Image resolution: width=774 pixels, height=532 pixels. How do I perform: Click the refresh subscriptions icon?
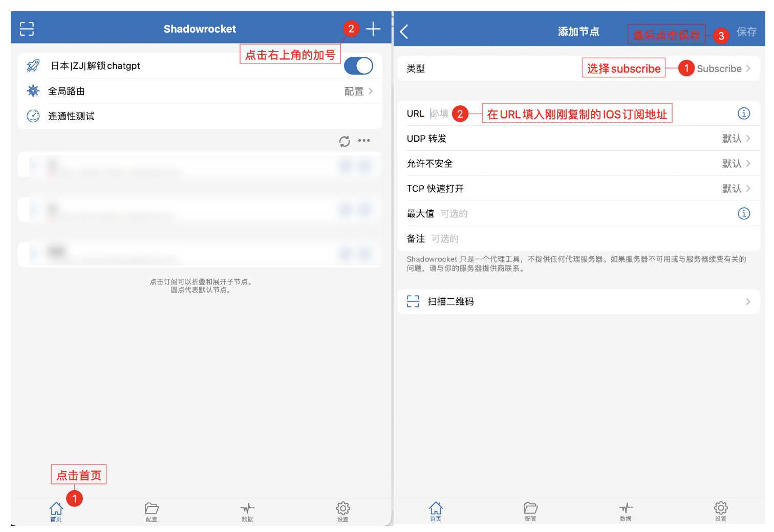tap(345, 141)
